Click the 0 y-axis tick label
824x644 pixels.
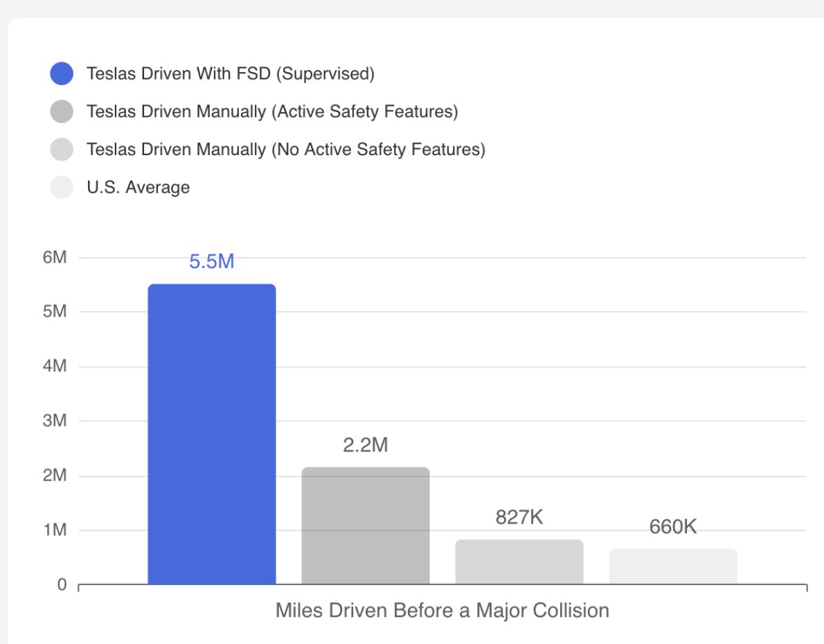coord(62,584)
